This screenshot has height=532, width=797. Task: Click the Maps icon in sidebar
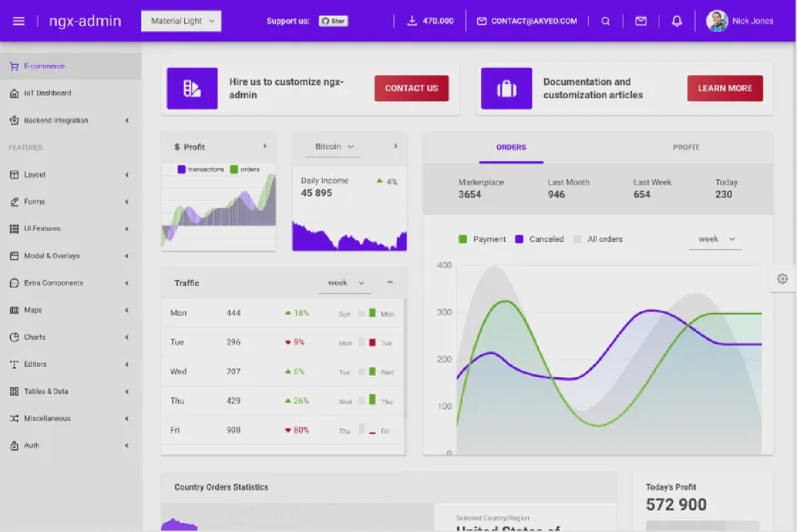14,310
